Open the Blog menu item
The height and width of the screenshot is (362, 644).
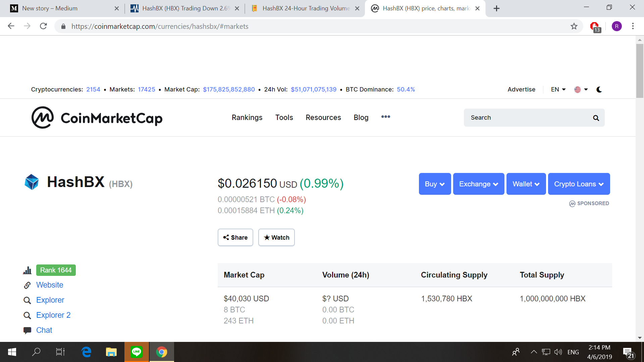(x=361, y=118)
